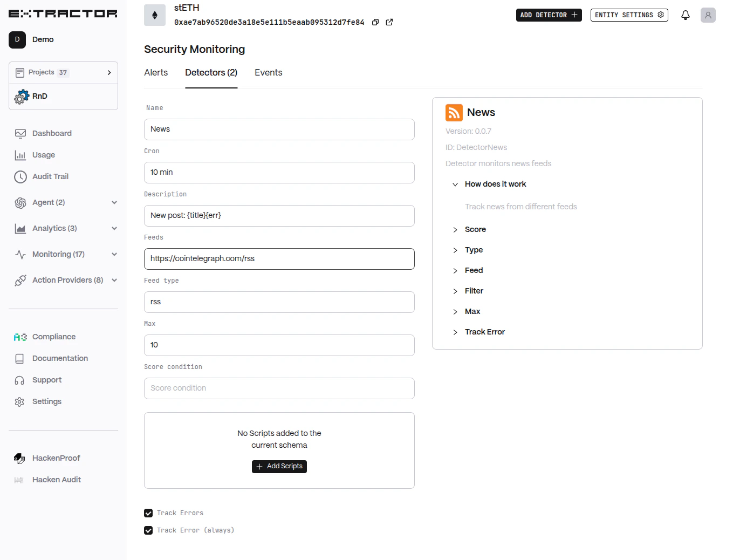
Task: Expand the Action Providers (8) chevron
Action: click(x=114, y=280)
